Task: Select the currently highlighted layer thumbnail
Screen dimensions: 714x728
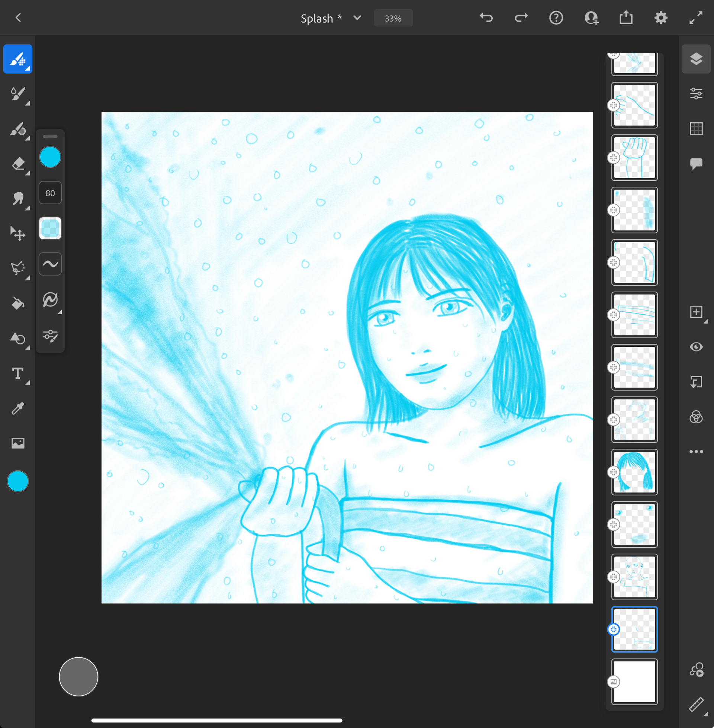Action: (634, 629)
